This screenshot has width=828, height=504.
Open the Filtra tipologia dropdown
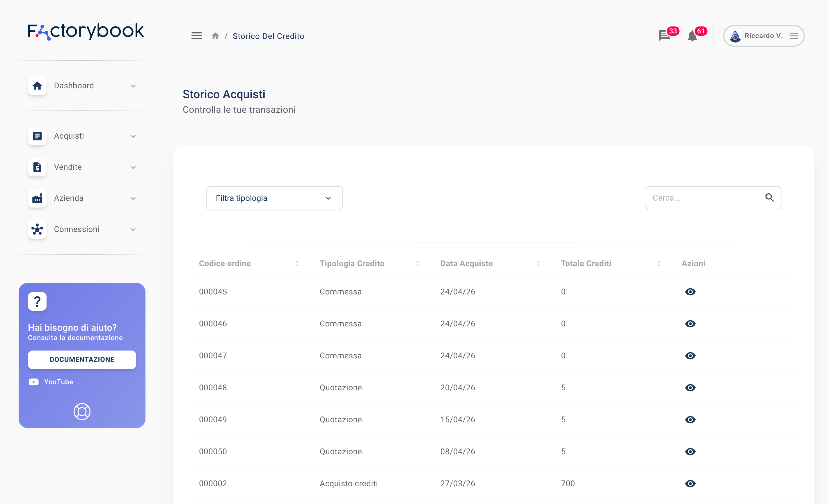pyautogui.click(x=274, y=198)
